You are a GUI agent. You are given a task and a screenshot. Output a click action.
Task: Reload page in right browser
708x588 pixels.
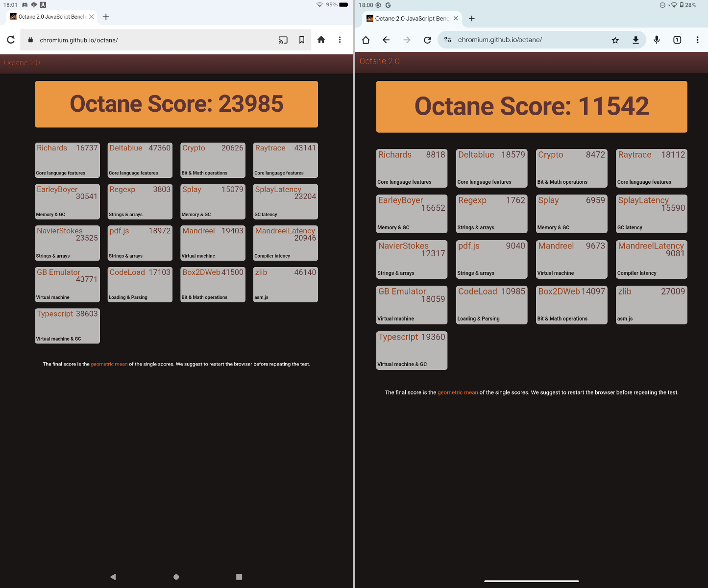(x=427, y=40)
